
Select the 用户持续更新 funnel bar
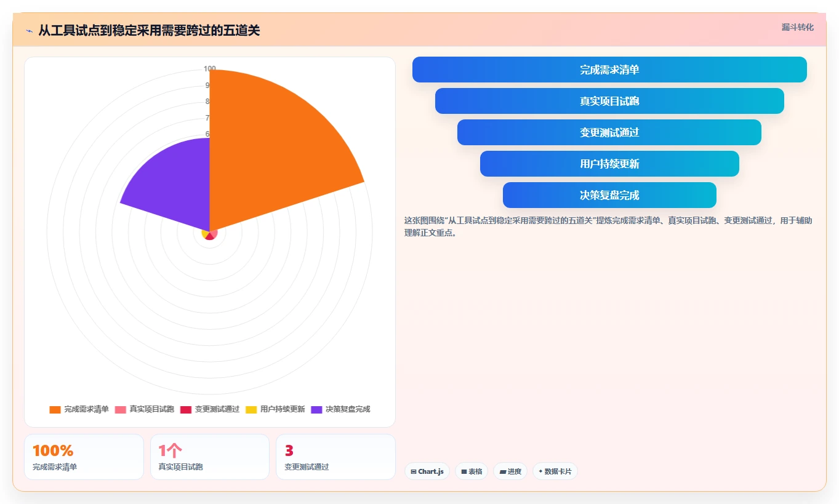(609, 164)
